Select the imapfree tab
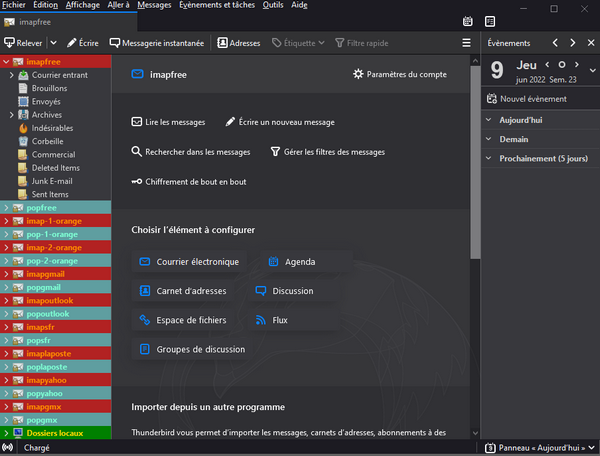Screen dimensions: 600x456 coord(68,22)
